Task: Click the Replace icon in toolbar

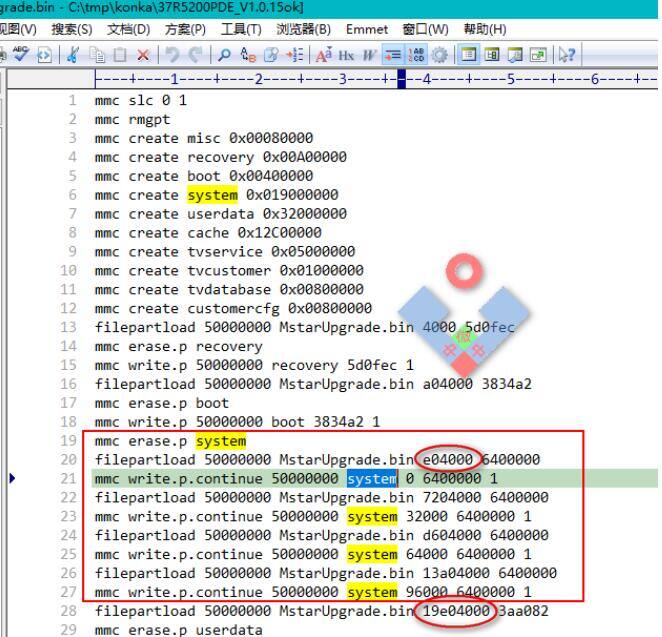Action: 246,54
